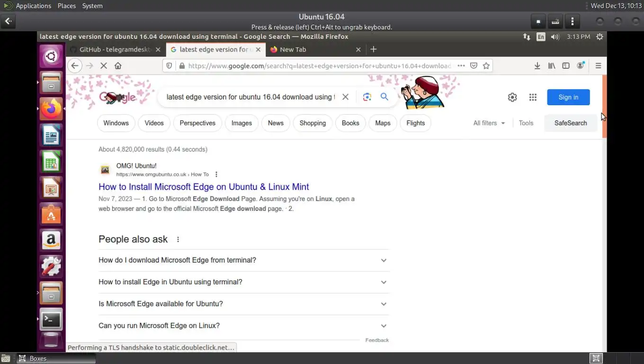Open the Terminal from the dock
The height and width of the screenshot is (364, 644).
pos(51,320)
